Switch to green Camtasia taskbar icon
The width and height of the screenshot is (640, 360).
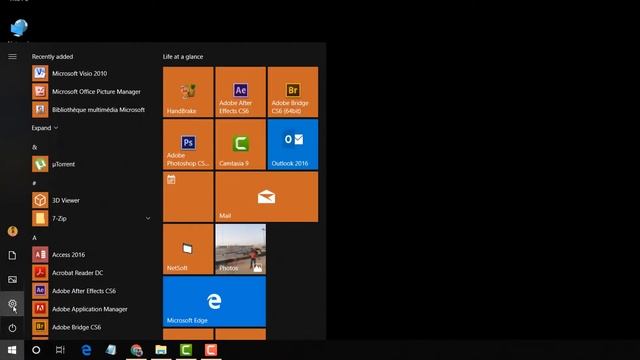tap(186, 350)
